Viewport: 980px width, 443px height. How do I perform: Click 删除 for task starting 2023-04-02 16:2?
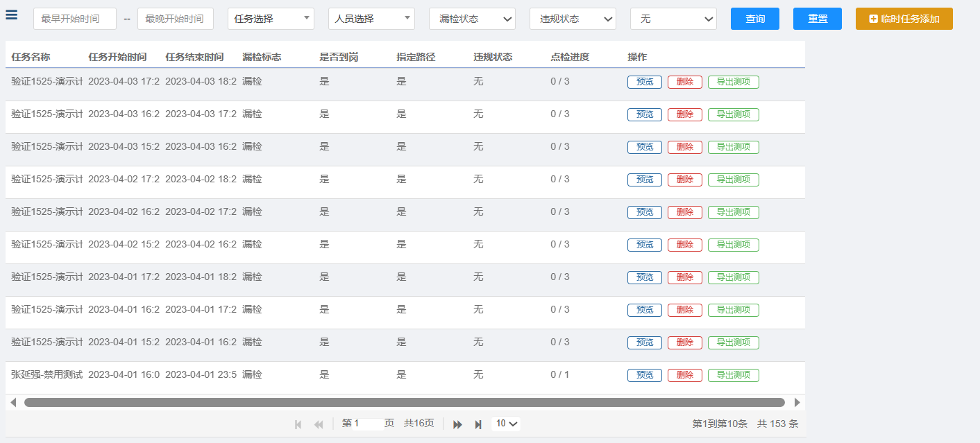pos(685,212)
